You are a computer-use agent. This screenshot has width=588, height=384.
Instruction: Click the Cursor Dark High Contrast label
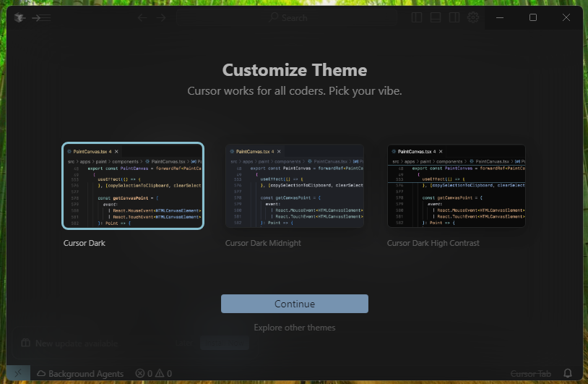coord(433,243)
